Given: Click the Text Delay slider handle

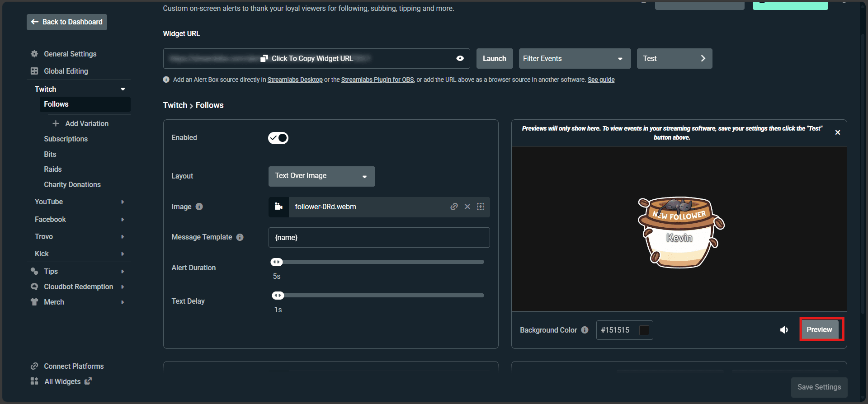Looking at the screenshot, I should pyautogui.click(x=278, y=296).
